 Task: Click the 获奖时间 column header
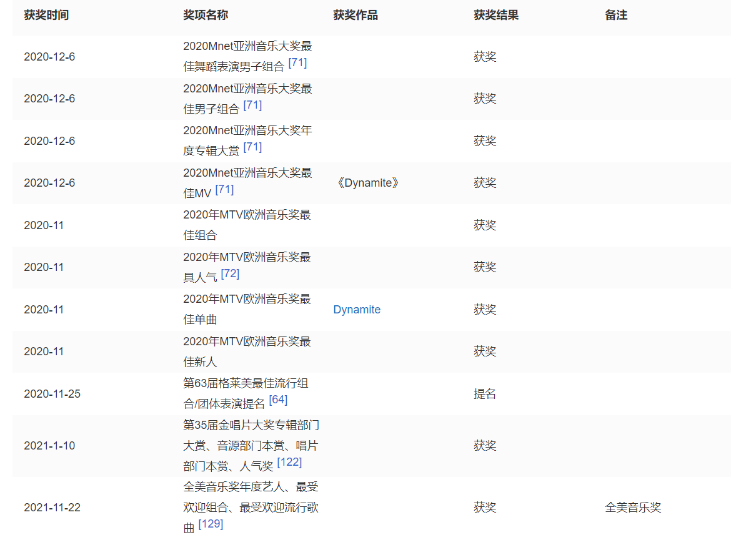pos(46,15)
